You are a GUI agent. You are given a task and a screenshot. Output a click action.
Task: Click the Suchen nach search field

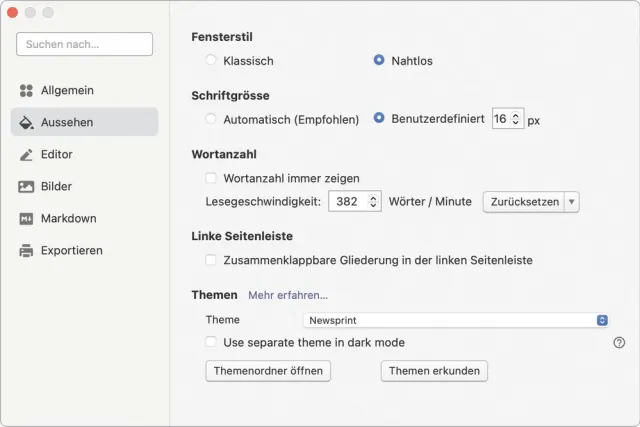pyautogui.click(x=85, y=44)
